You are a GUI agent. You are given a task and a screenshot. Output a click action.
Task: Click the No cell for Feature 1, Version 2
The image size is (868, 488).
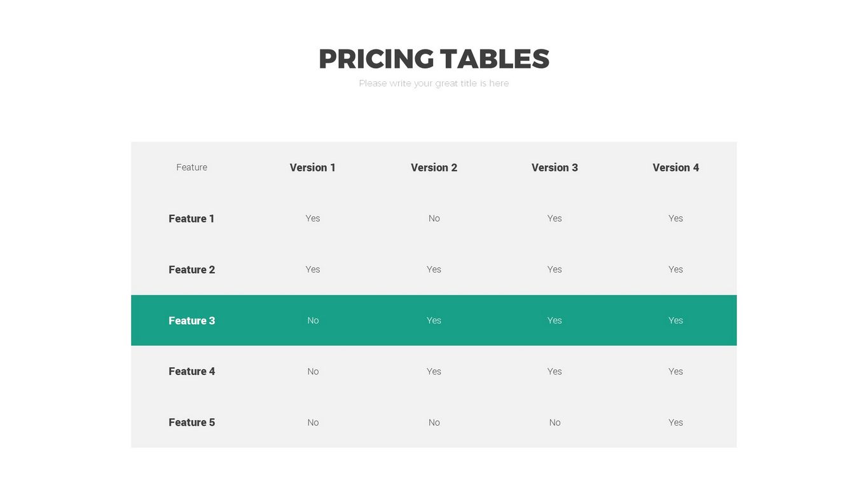(434, 219)
